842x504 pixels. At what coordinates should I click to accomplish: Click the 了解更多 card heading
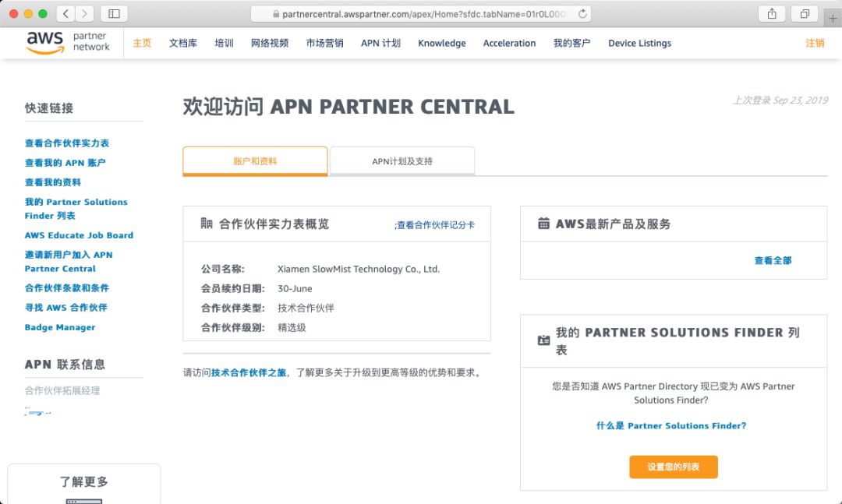tap(83, 481)
